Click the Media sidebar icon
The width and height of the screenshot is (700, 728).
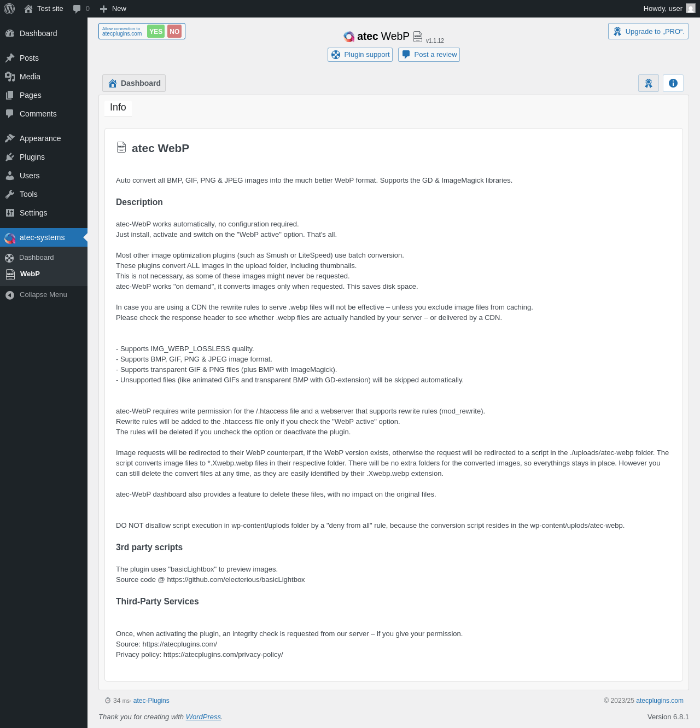[10, 77]
